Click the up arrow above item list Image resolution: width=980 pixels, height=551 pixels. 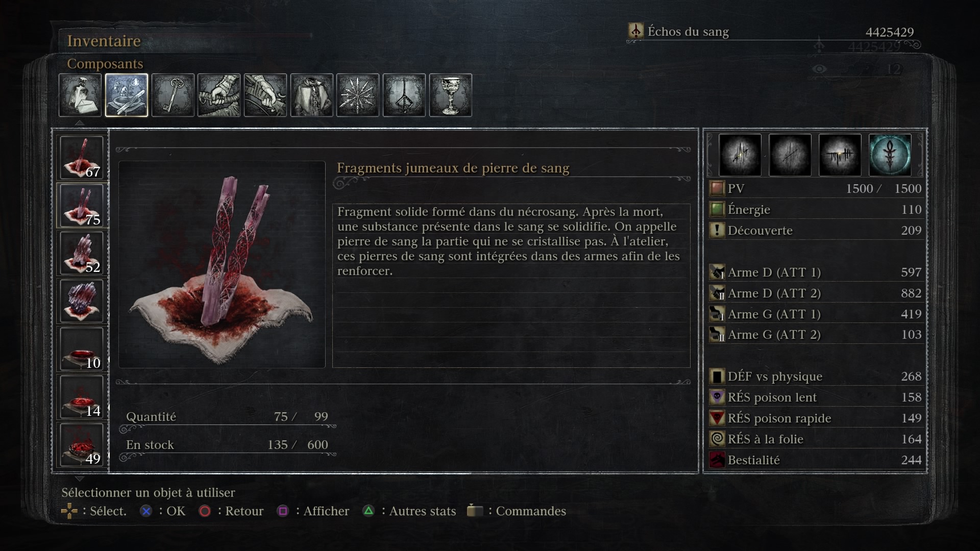(79, 123)
